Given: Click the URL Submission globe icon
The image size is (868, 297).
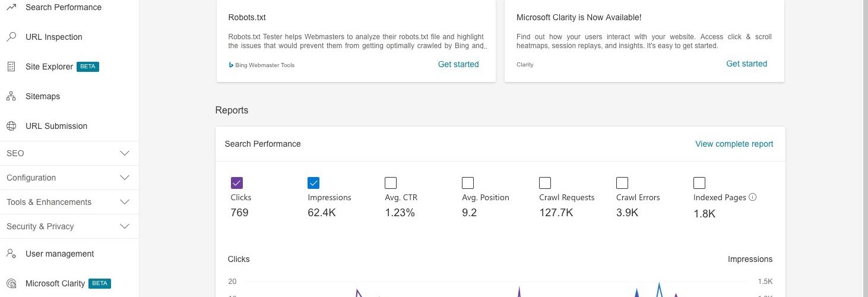Looking at the screenshot, I should 11,126.
